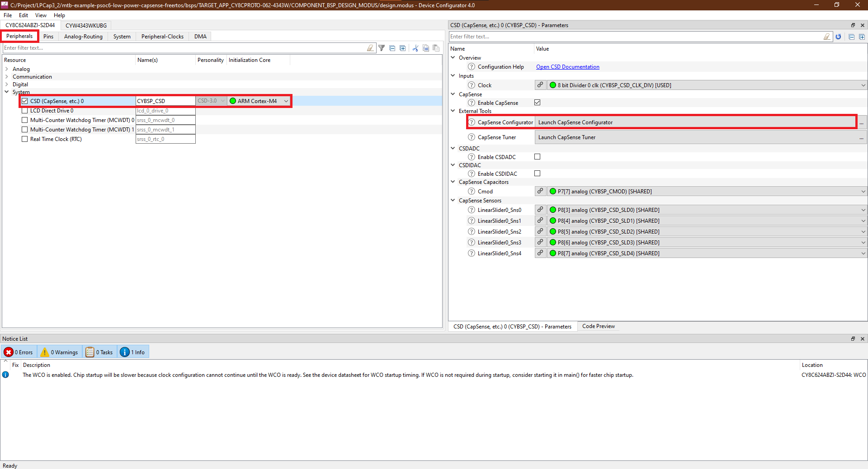Clear the Parameters filter text eraser icon

coord(827,37)
